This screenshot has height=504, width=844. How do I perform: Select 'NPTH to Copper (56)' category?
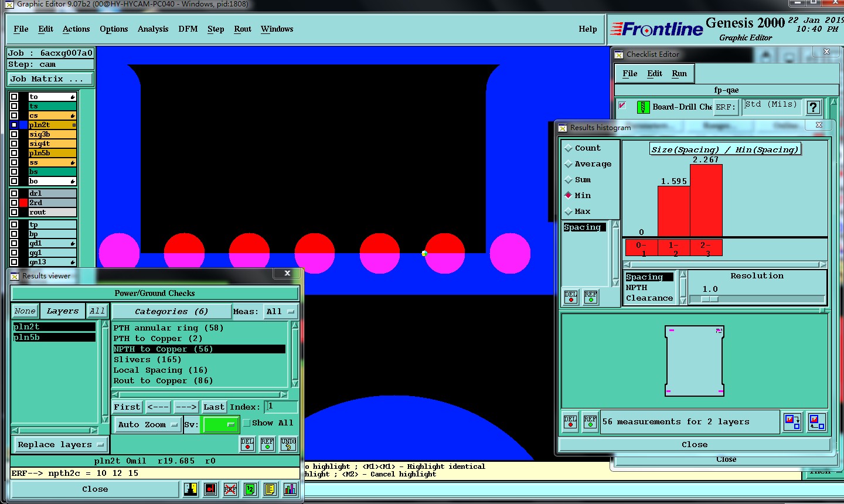pyautogui.click(x=199, y=349)
